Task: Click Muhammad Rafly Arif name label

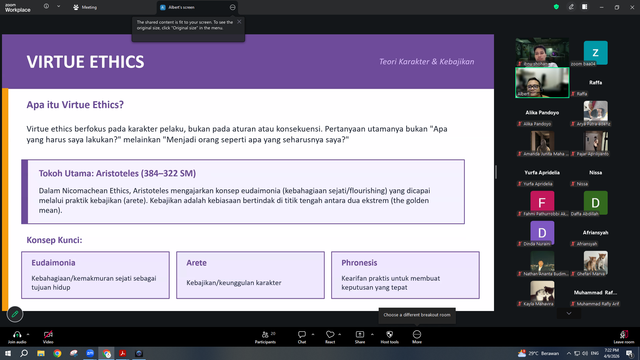Action: pos(597,304)
